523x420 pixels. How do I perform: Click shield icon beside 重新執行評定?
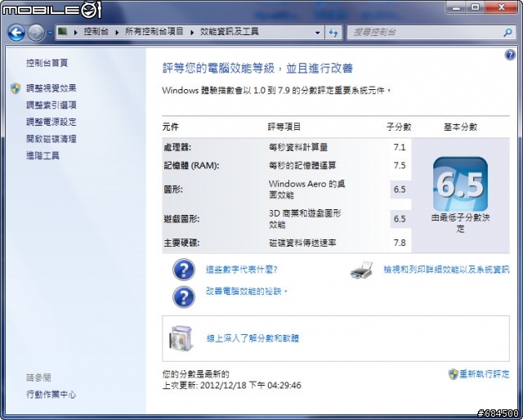[453, 374]
